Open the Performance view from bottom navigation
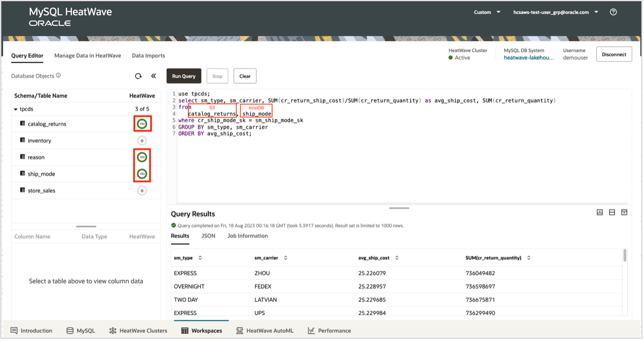This screenshot has height=341, width=644. [329, 330]
